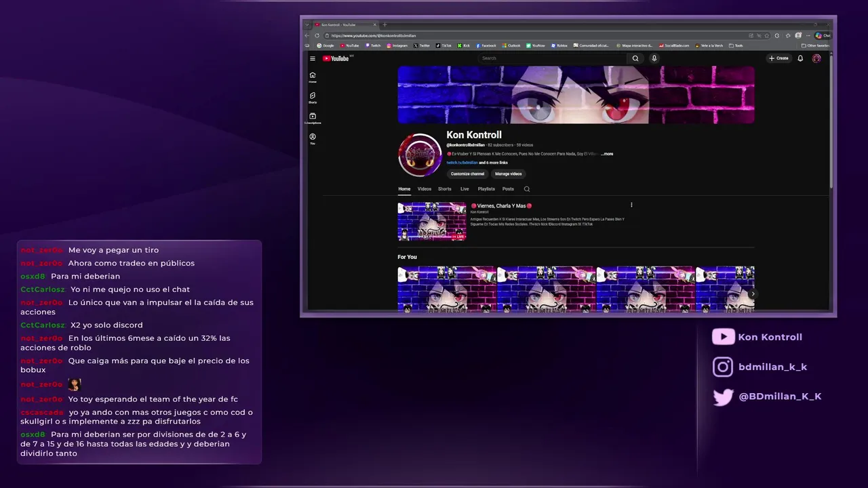Open the Kick bookmark
Image resolution: width=868 pixels, height=488 pixels.
[x=463, y=45]
